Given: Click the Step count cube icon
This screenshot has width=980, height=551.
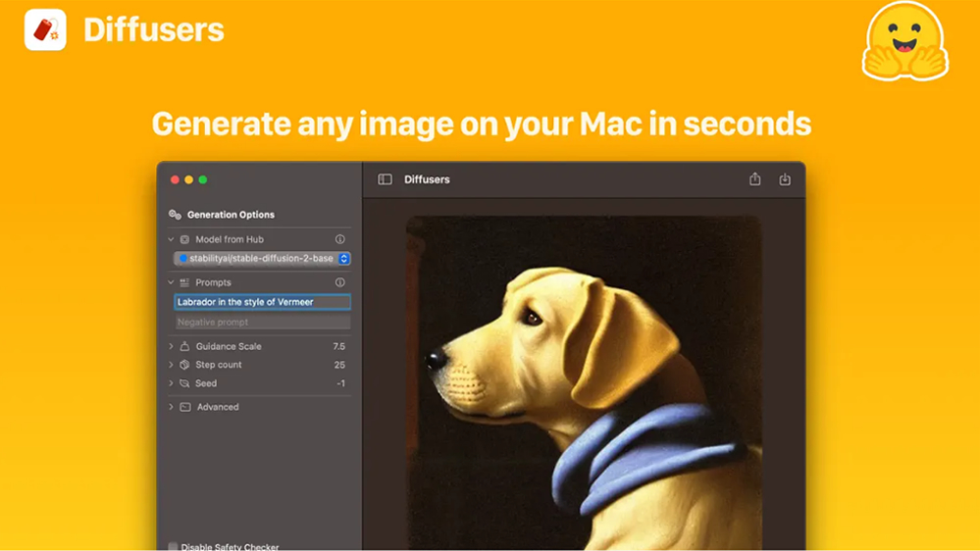Looking at the screenshot, I should 185,364.
